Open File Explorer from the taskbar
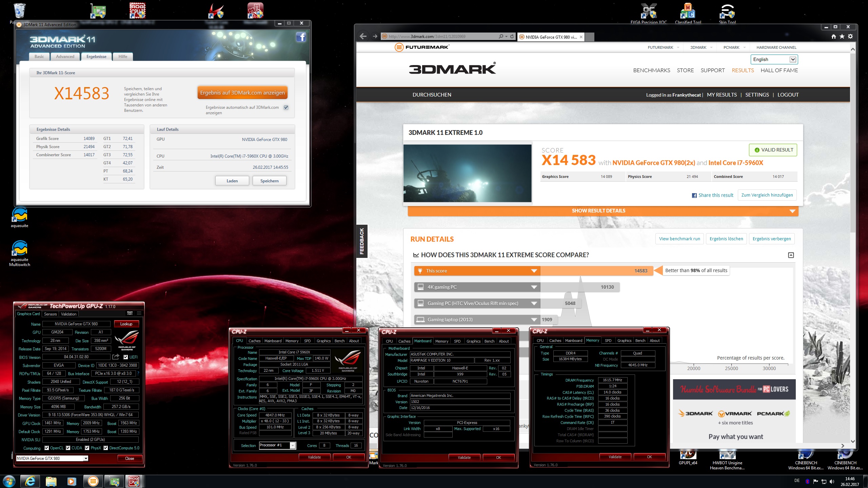The image size is (868, 488). point(51,481)
